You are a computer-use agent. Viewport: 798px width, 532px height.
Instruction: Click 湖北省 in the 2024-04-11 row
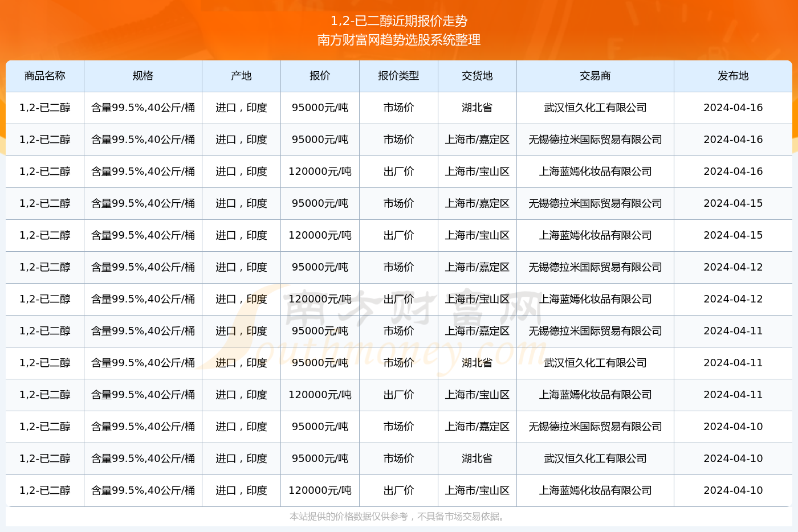[477, 363]
